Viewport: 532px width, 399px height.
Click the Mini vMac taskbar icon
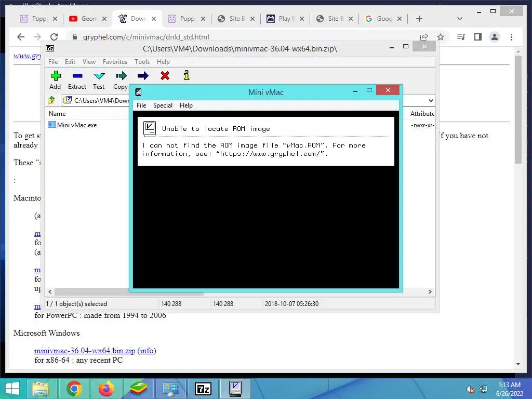(235, 389)
